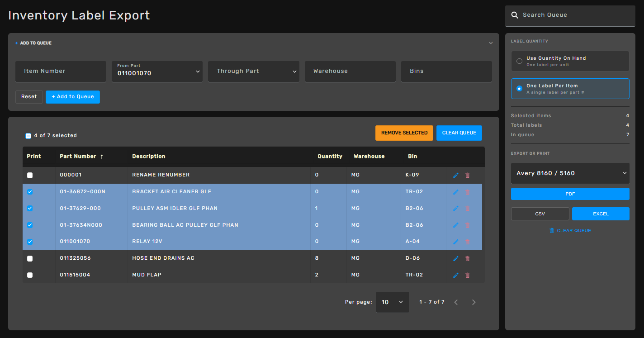
Task: Focus the Bins input field
Action: click(x=446, y=71)
